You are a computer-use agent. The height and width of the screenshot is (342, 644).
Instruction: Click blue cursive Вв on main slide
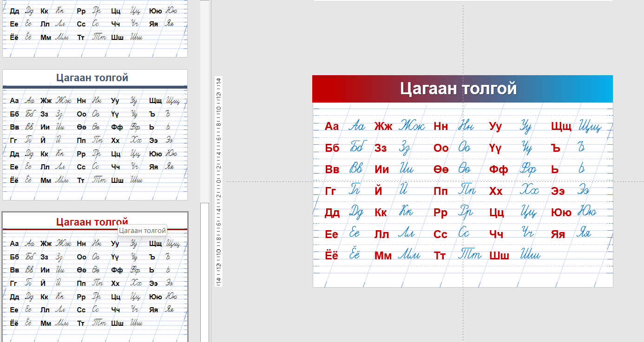click(356, 168)
